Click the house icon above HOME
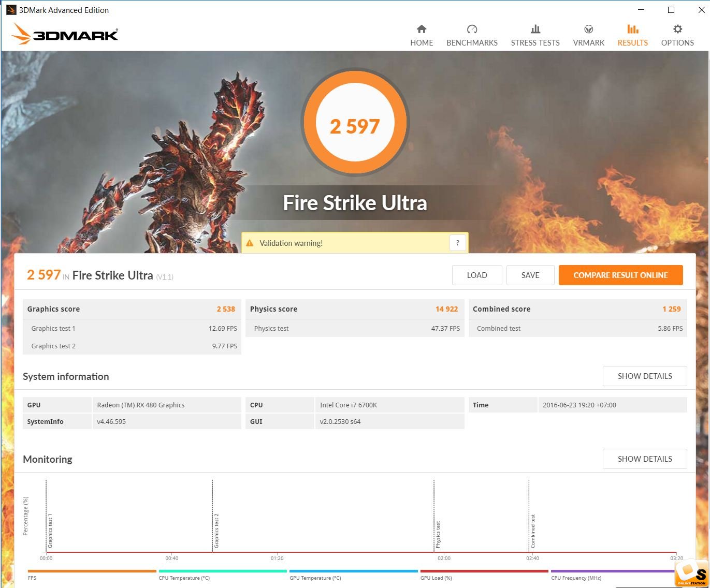Screen dimensions: 710x588 pyautogui.click(x=422, y=29)
